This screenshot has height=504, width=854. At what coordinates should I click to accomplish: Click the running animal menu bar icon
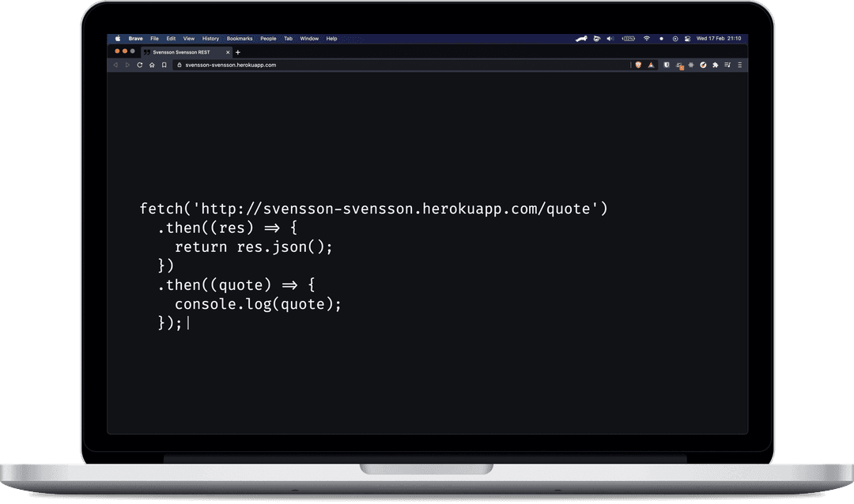click(582, 39)
